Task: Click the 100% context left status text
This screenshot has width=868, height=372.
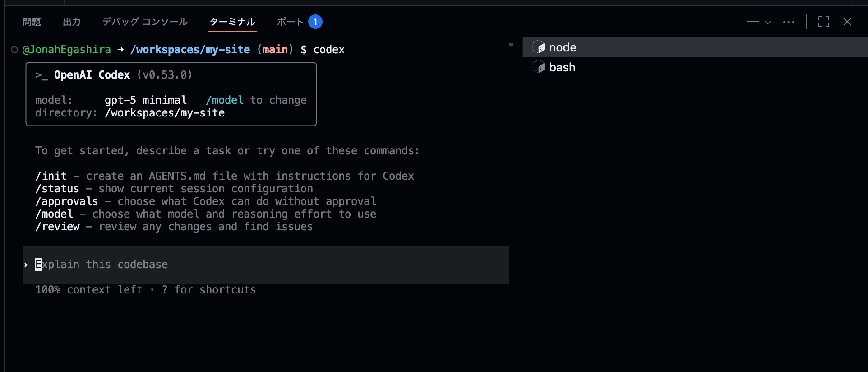Action: pos(89,290)
